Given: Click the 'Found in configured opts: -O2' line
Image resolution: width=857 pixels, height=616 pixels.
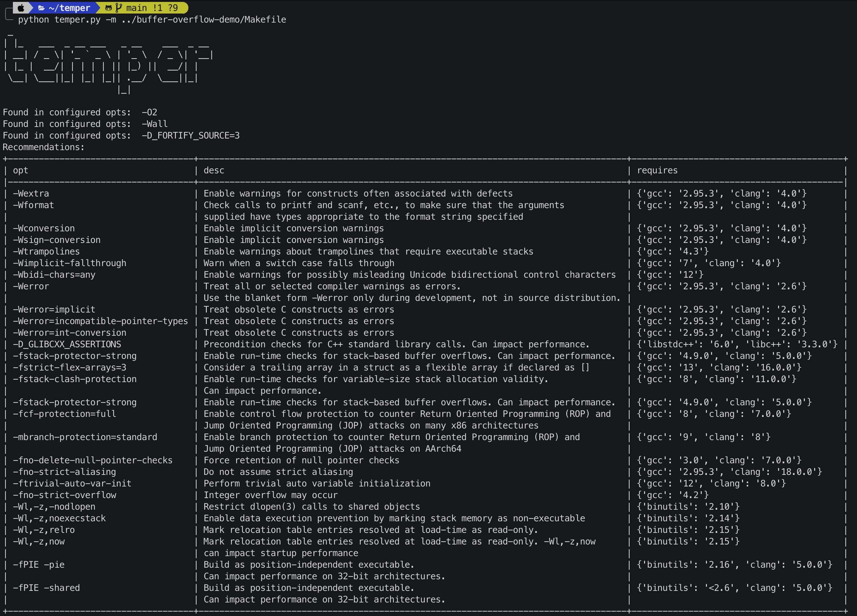Looking at the screenshot, I should (80, 113).
